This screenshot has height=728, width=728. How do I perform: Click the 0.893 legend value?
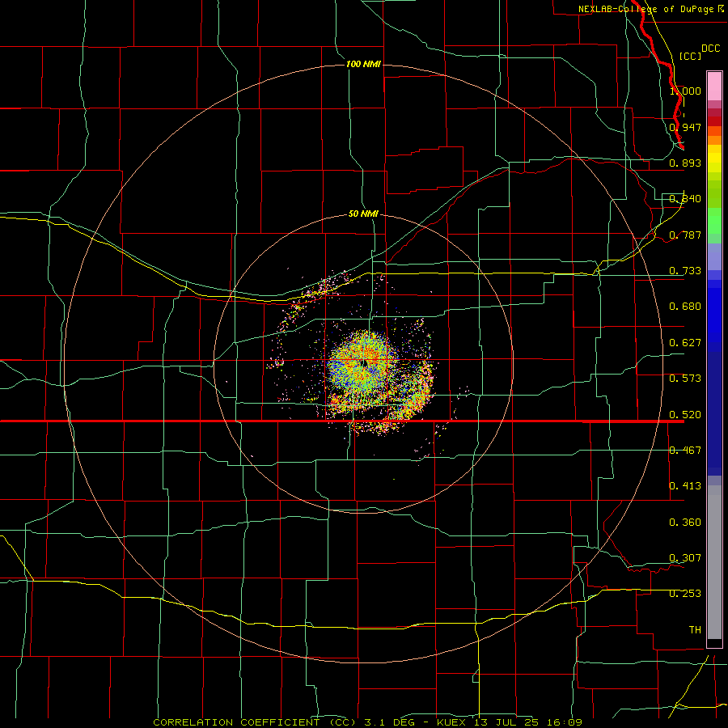[685, 163]
